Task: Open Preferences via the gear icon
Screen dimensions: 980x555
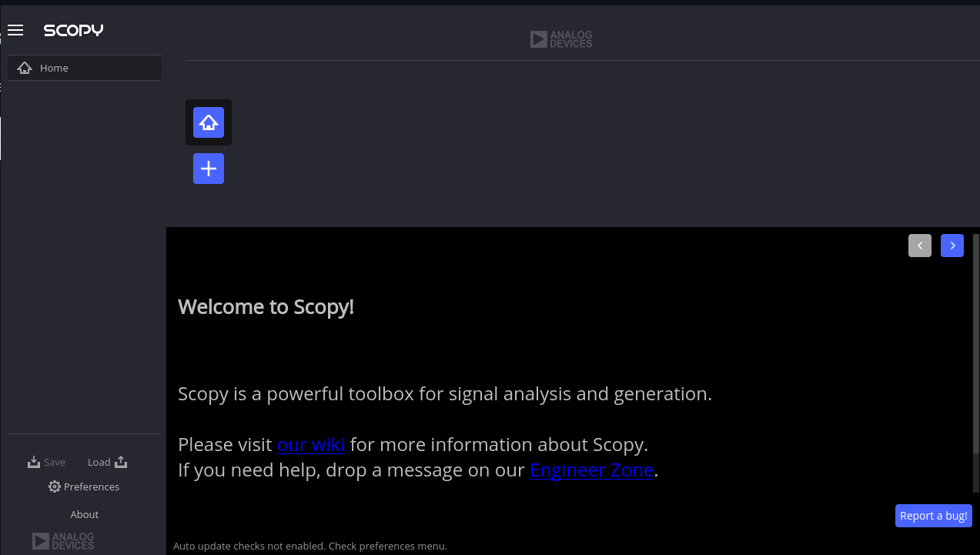Action: (x=54, y=486)
